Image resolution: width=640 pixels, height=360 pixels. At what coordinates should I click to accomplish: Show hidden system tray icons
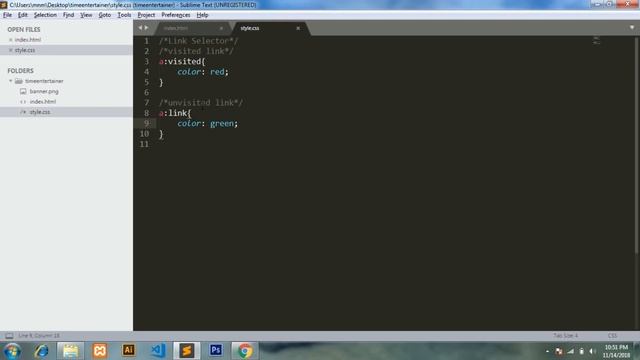pos(547,351)
